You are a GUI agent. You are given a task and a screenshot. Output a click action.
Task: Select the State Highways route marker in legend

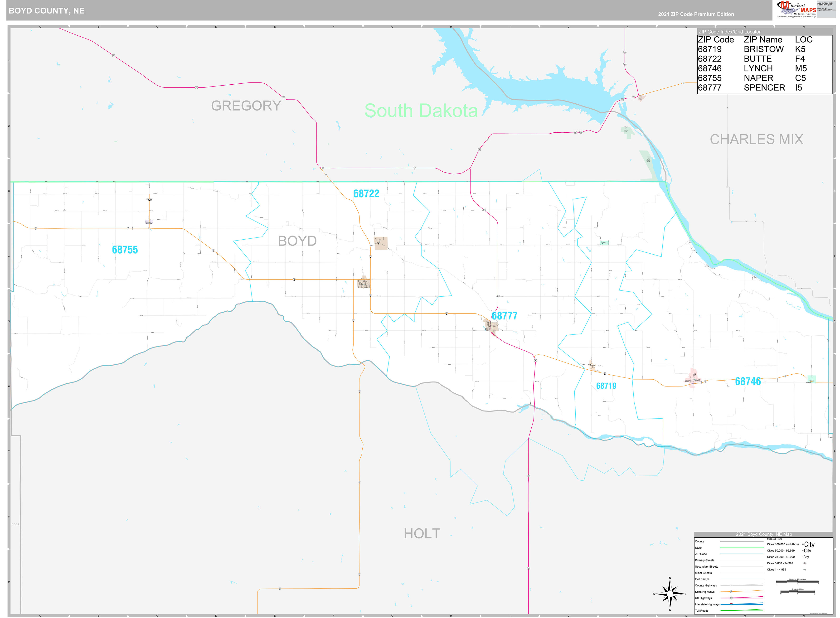[732, 592]
